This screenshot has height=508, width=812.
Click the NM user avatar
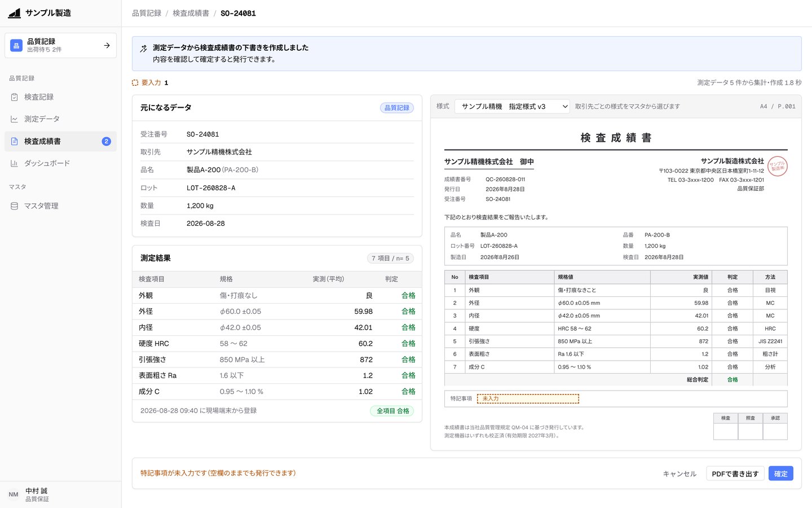point(14,494)
